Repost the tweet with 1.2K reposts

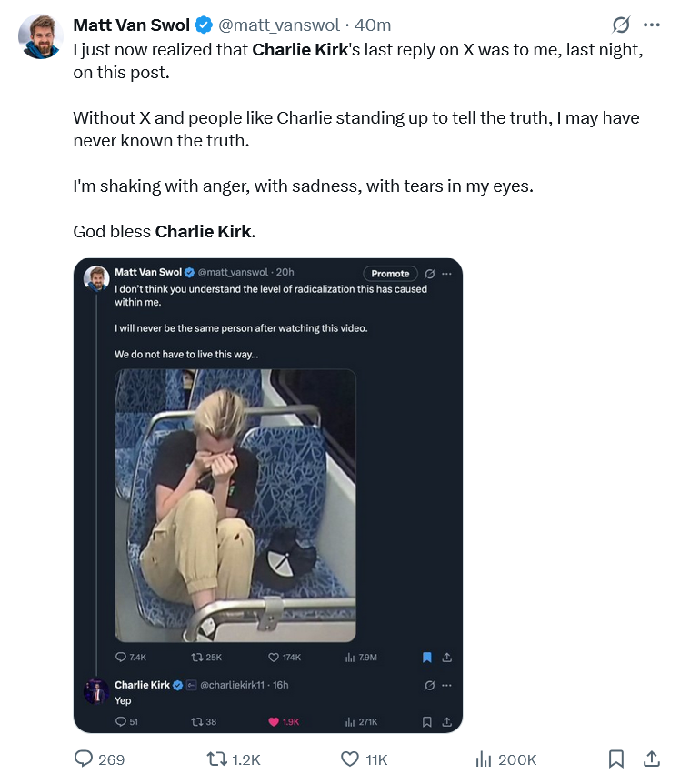(x=220, y=759)
